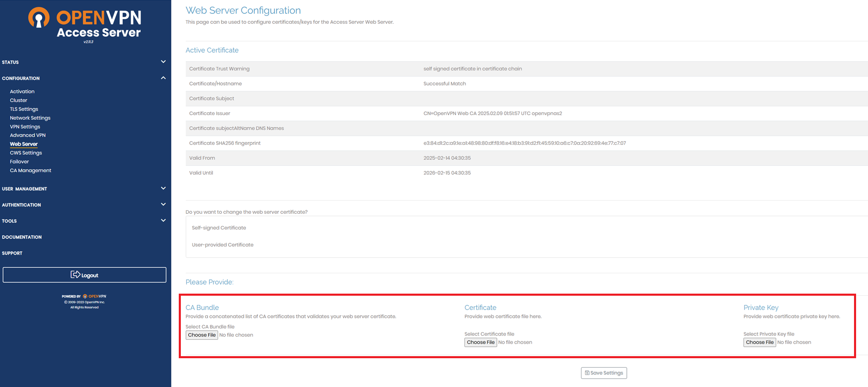Open Advanced VPN page
868x387 pixels.
click(28, 135)
